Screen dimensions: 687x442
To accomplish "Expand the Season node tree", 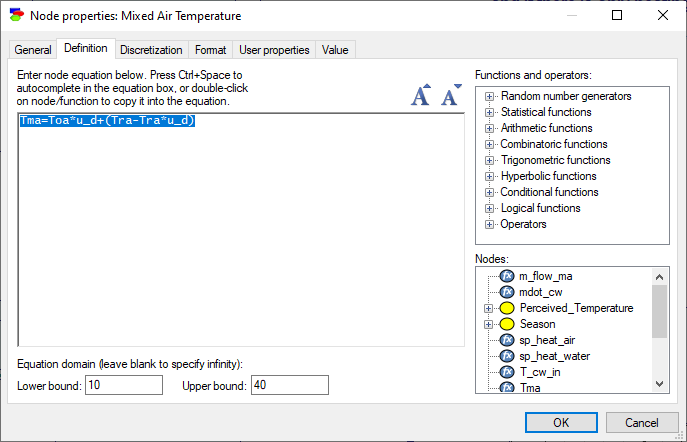I will pyautogui.click(x=488, y=325).
